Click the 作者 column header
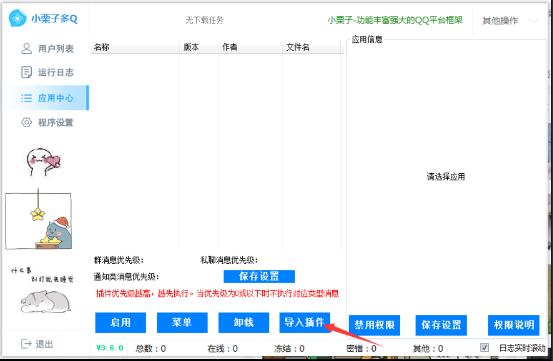The width and height of the screenshot is (553, 361). point(250,47)
